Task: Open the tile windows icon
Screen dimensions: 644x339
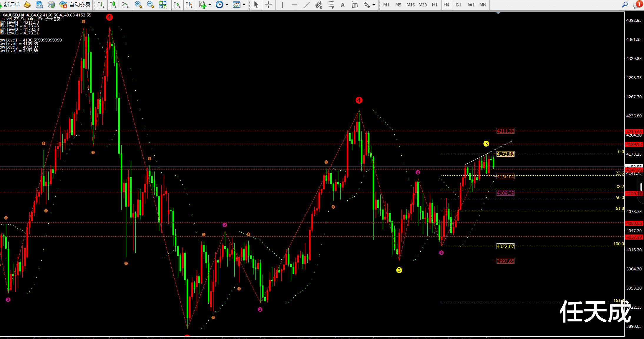Action: [x=162, y=4]
